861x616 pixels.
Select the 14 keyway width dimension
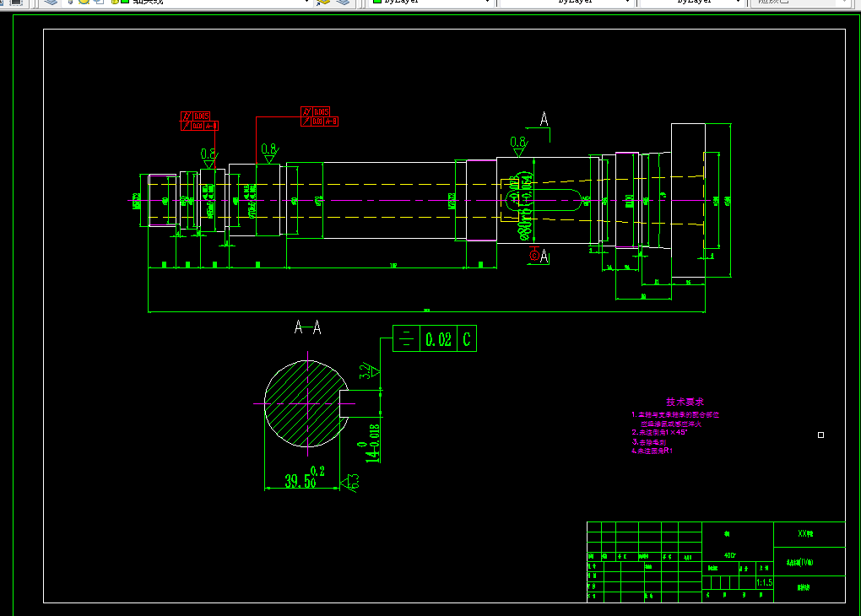click(373, 443)
